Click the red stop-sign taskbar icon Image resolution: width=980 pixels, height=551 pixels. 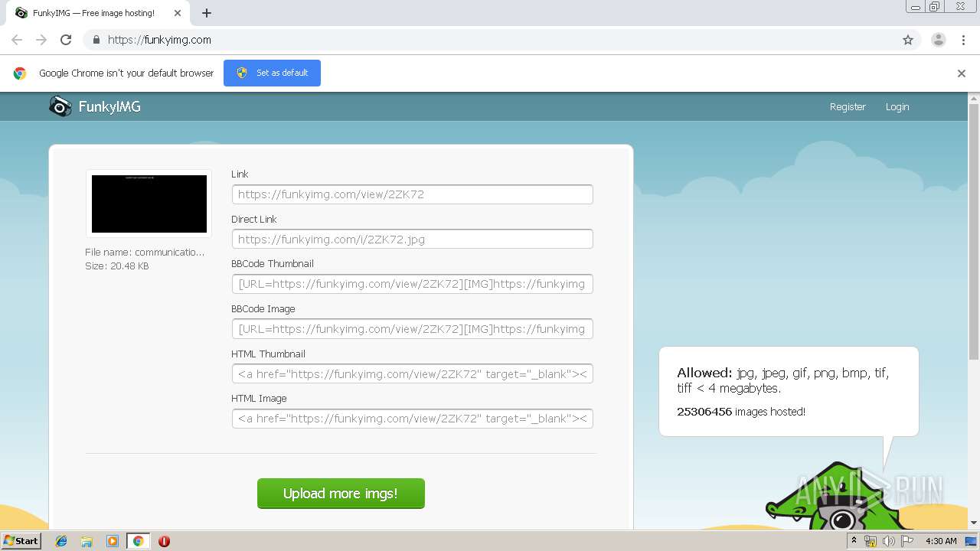pyautogui.click(x=164, y=541)
